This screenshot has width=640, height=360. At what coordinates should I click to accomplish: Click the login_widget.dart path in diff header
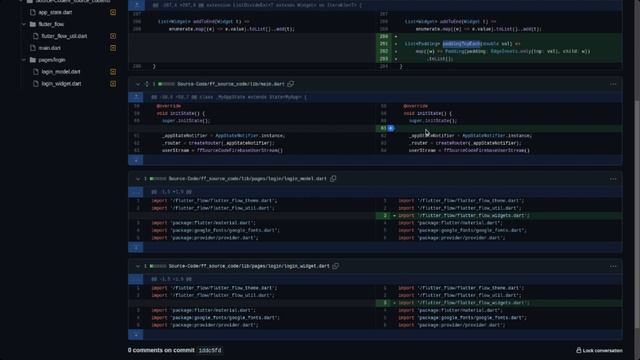point(249,266)
